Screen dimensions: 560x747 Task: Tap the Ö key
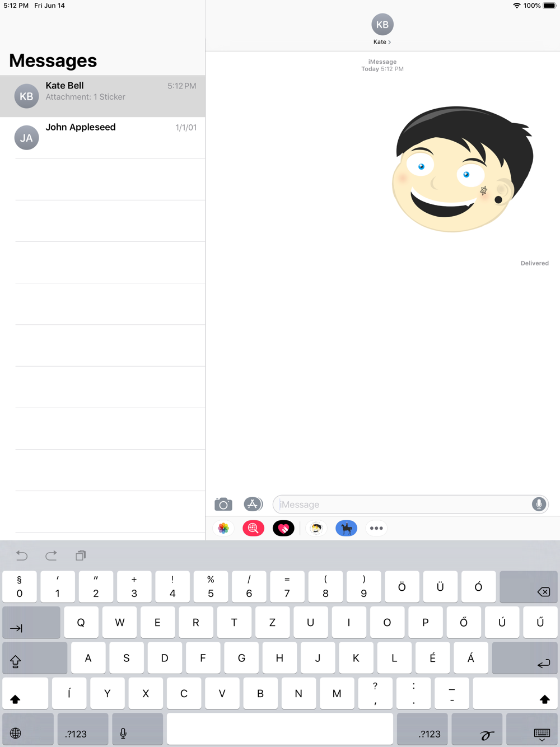[x=402, y=587]
